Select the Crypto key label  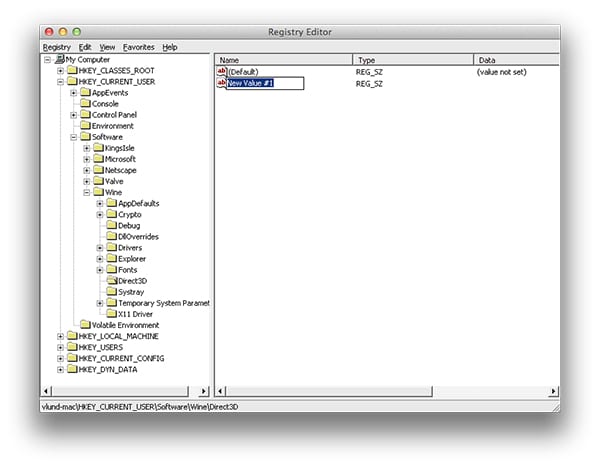(x=130, y=215)
